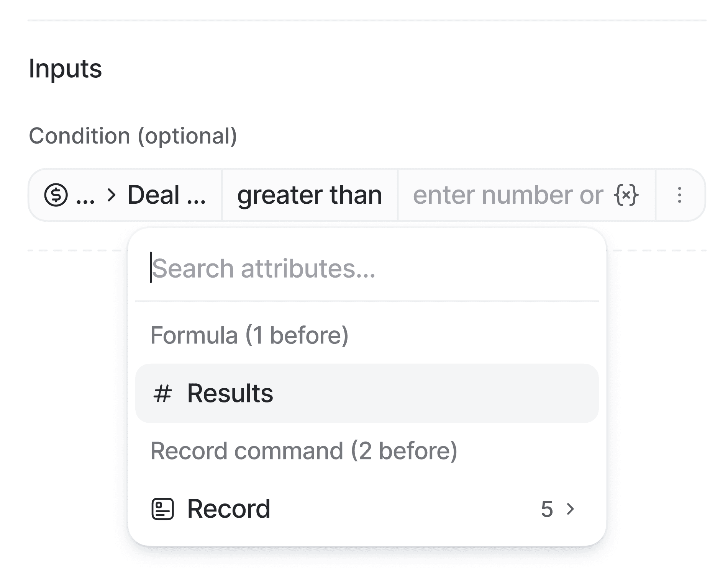Click the dollar currency icon in condition
The image size is (728, 582).
56,195
